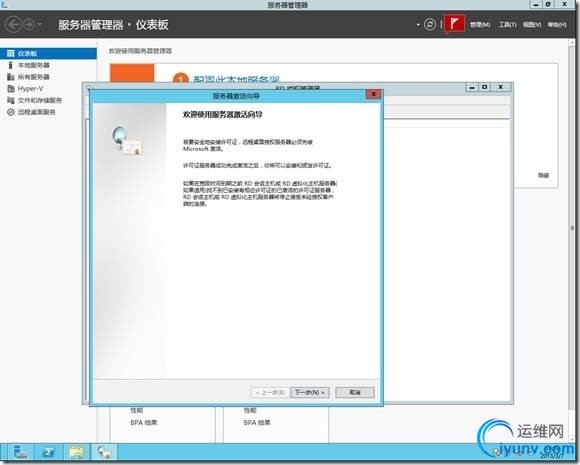580x465 pixels.
Task: Open Server Manager from the taskbar
Action: point(20,452)
